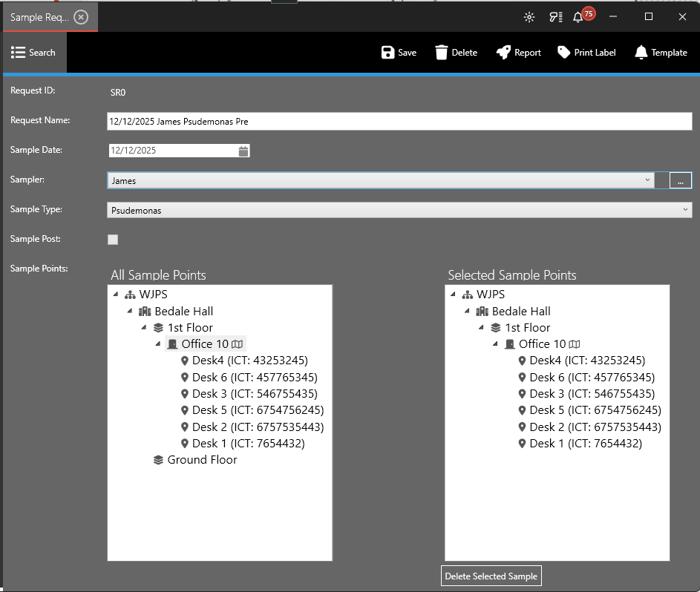The image size is (700, 592).
Task: Click the Print Label tag icon
Action: pos(564,52)
